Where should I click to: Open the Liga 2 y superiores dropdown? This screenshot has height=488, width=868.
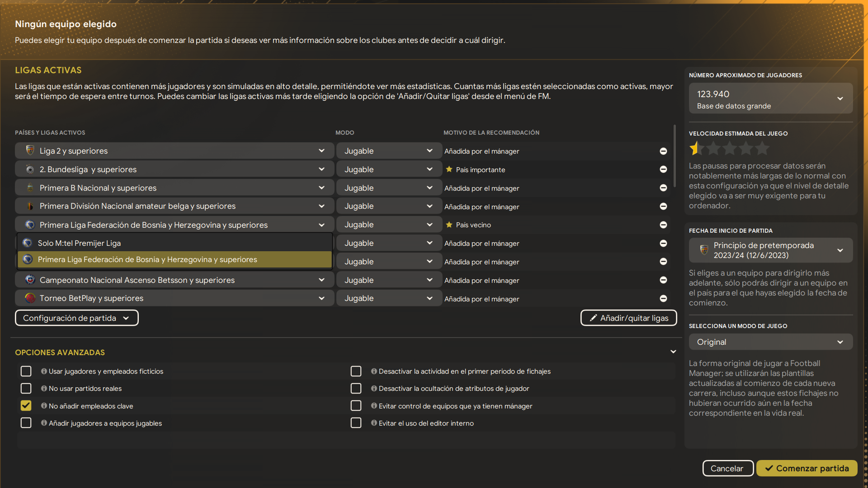(x=175, y=151)
